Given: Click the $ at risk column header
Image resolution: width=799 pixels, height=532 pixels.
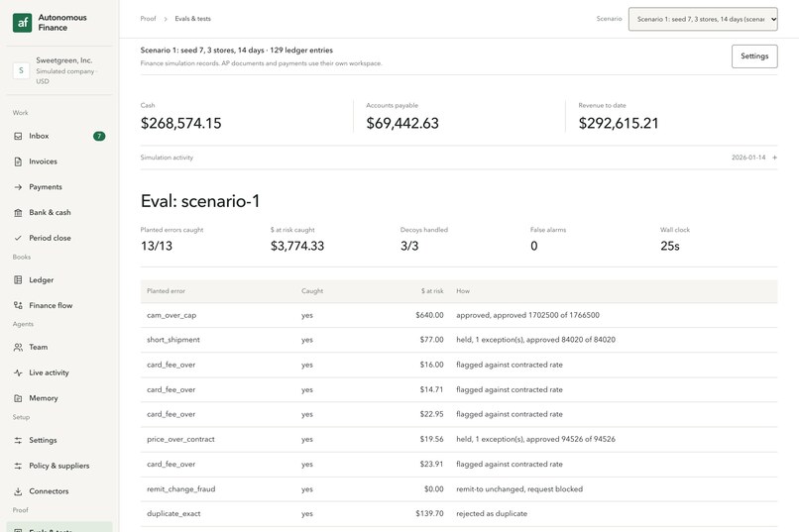Looking at the screenshot, I should [431, 291].
